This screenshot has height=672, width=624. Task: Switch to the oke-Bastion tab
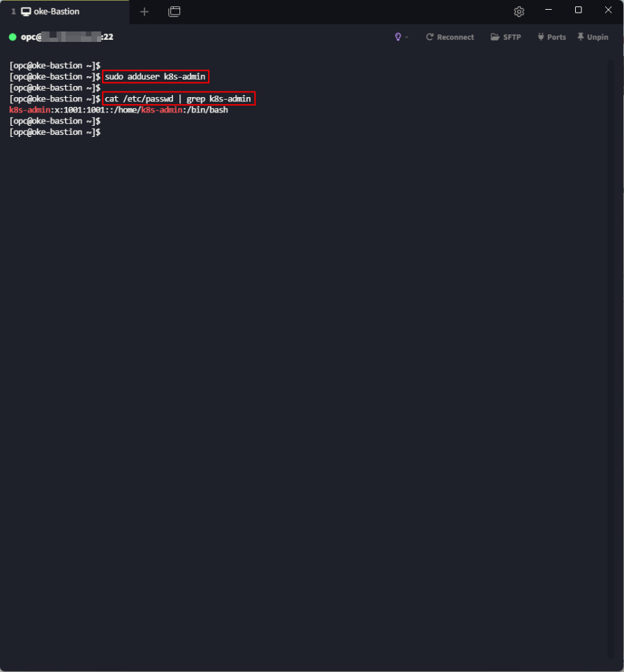pyautogui.click(x=57, y=11)
